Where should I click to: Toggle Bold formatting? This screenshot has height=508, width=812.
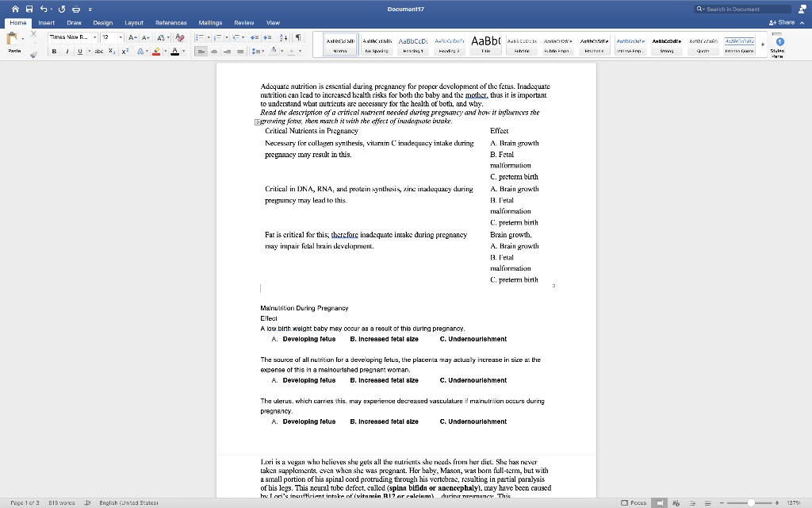(54, 52)
